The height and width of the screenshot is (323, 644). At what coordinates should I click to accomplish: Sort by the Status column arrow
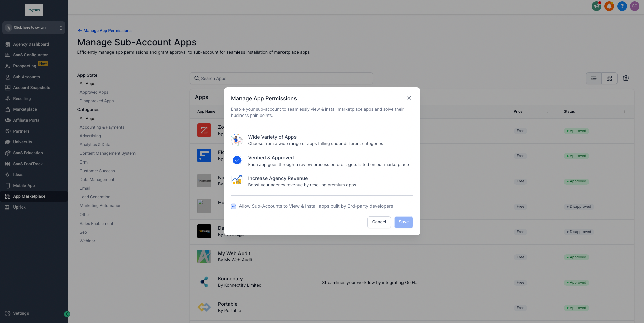coord(624,112)
